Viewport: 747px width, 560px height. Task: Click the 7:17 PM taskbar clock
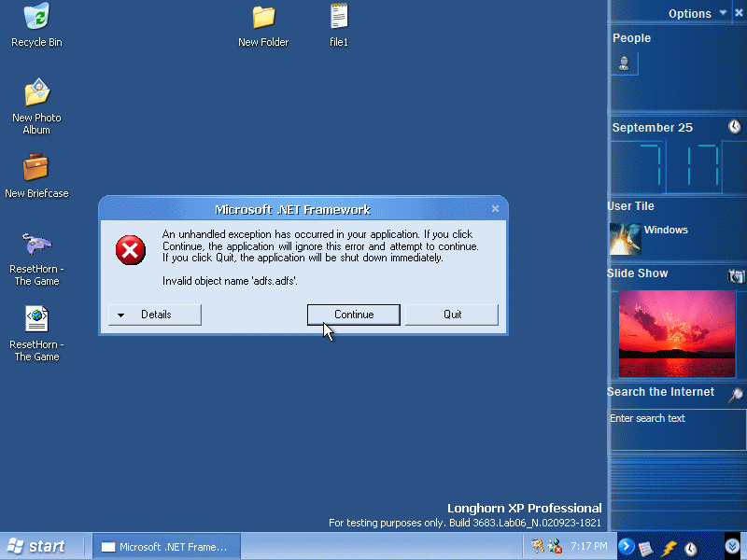point(589,546)
